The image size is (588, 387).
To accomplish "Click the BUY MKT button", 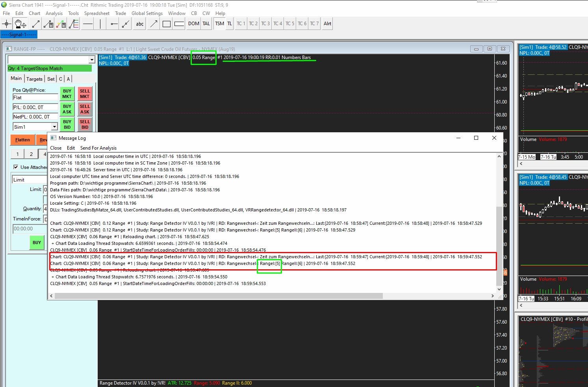I will tap(67, 94).
